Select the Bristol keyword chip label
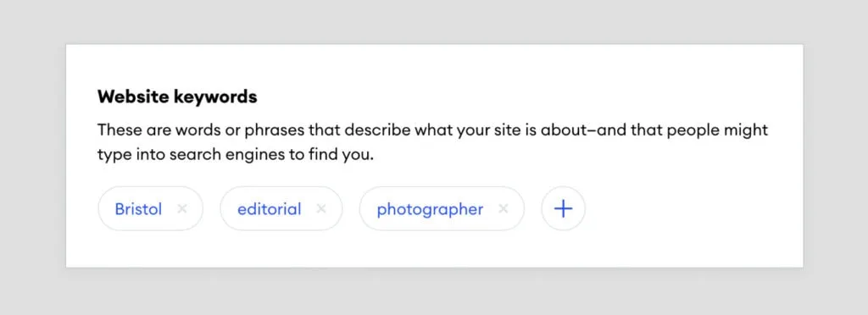868x315 pixels. coord(138,209)
